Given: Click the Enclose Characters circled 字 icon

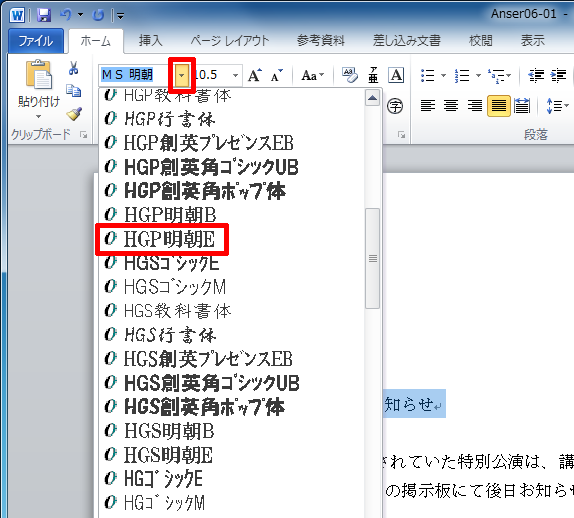Looking at the screenshot, I should pos(395,106).
